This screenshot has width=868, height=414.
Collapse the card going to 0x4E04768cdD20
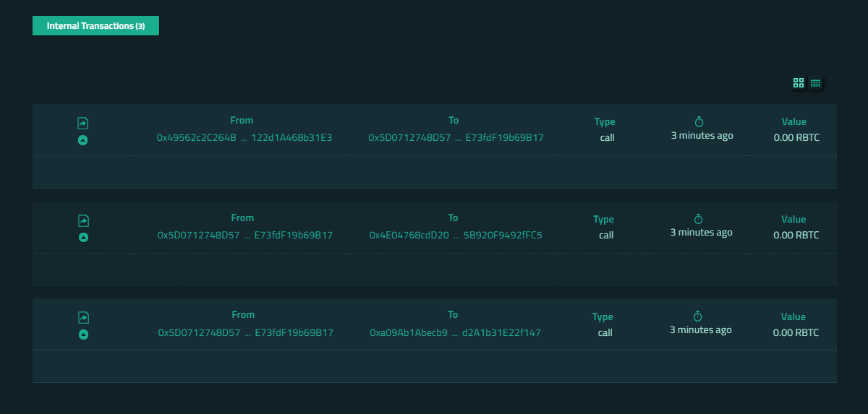click(83, 237)
